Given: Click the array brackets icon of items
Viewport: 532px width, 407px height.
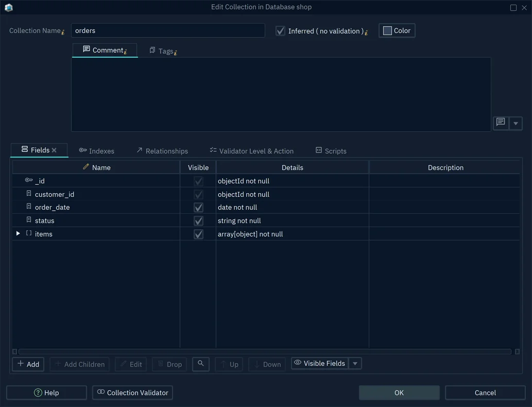Looking at the screenshot, I should click(x=29, y=233).
